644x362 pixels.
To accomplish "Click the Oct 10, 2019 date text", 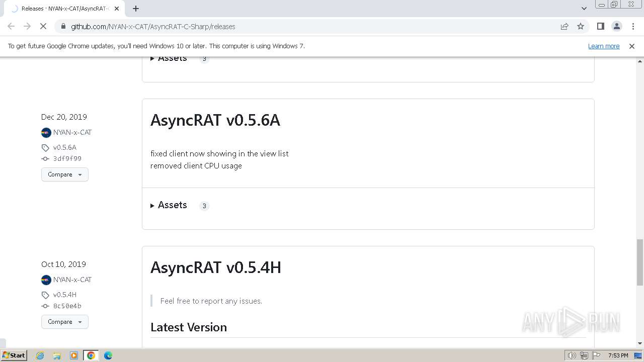I will pos(63,264).
